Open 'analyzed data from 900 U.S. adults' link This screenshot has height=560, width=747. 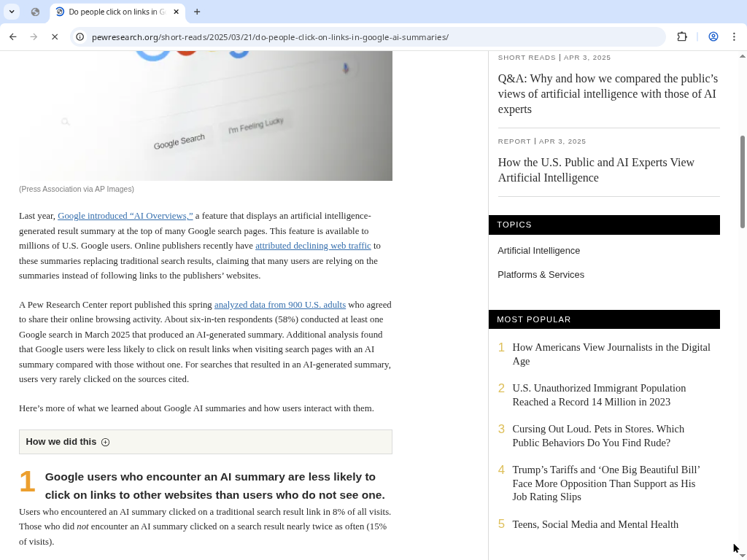point(280,305)
